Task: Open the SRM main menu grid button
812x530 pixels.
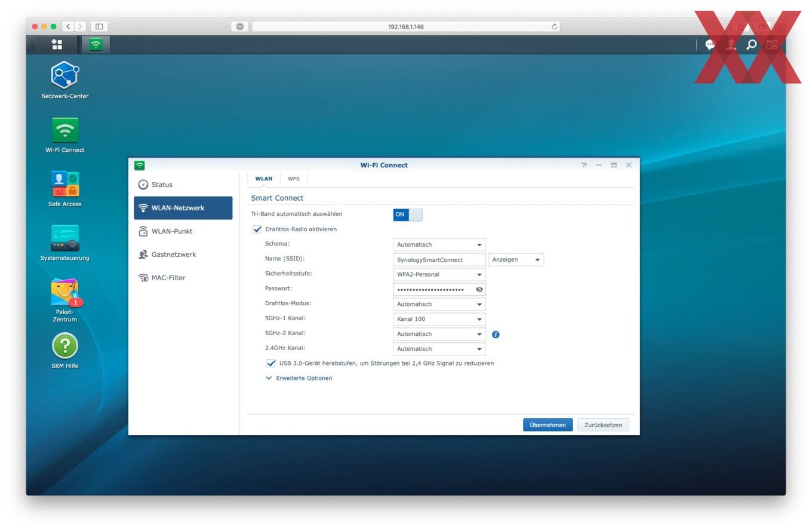Action: [57, 44]
